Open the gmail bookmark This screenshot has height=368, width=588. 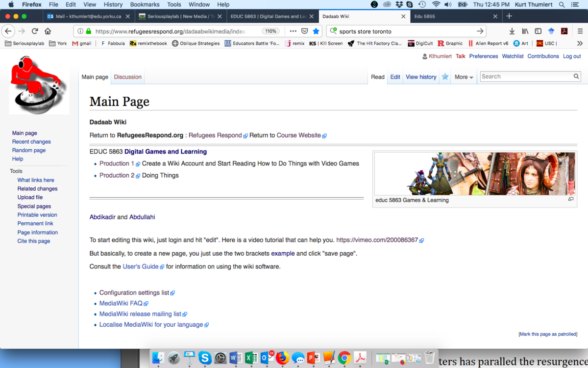(82, 43)
